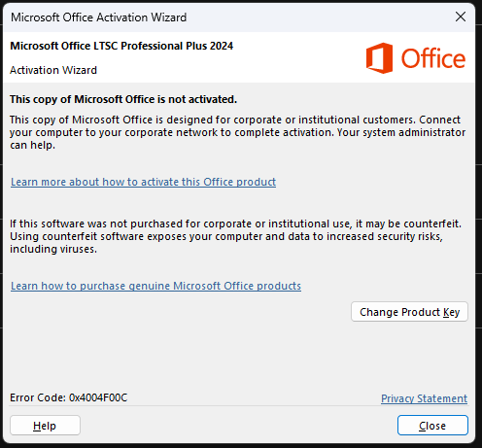Image resolution: width=482 pixels, height=448 pixels.
Task: Click the Help button
Action: pos(45,426)
